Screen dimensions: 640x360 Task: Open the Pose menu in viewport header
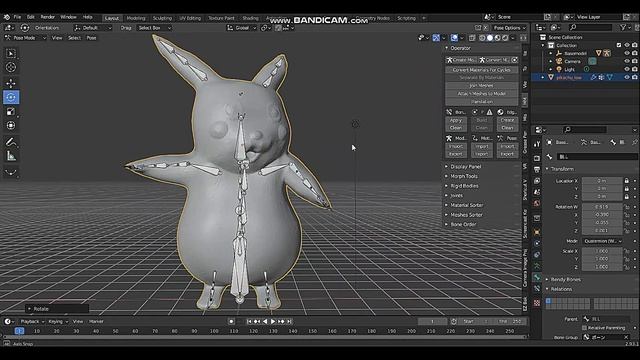pyautogui.click(x=91, y=38)
